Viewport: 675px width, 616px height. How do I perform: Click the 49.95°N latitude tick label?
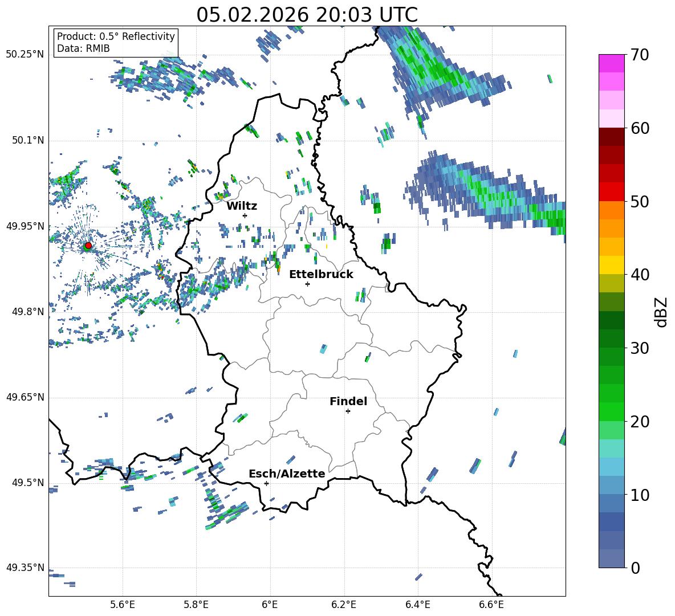25,226
